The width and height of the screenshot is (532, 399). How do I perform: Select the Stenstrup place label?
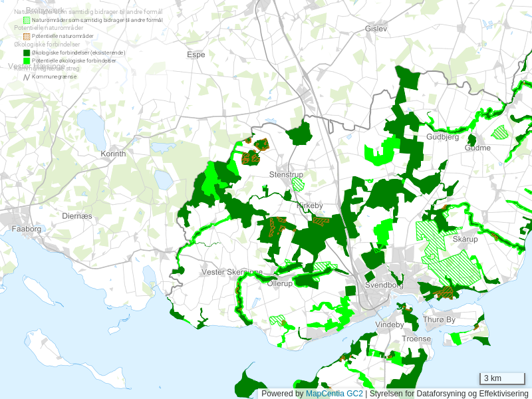tap(286, 175)
